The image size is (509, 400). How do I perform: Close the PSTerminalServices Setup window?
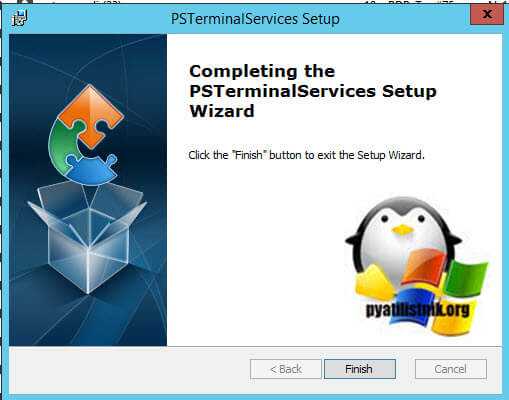(487, 14)
